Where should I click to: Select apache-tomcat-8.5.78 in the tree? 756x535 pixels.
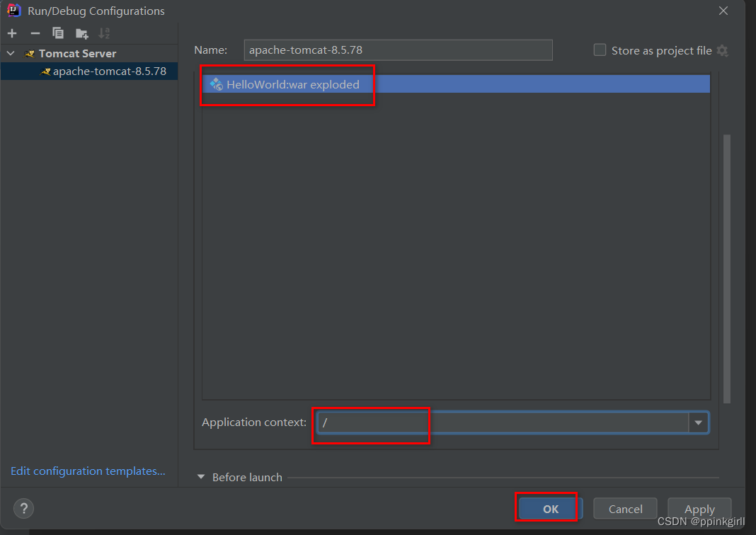(x=89, y=71)
